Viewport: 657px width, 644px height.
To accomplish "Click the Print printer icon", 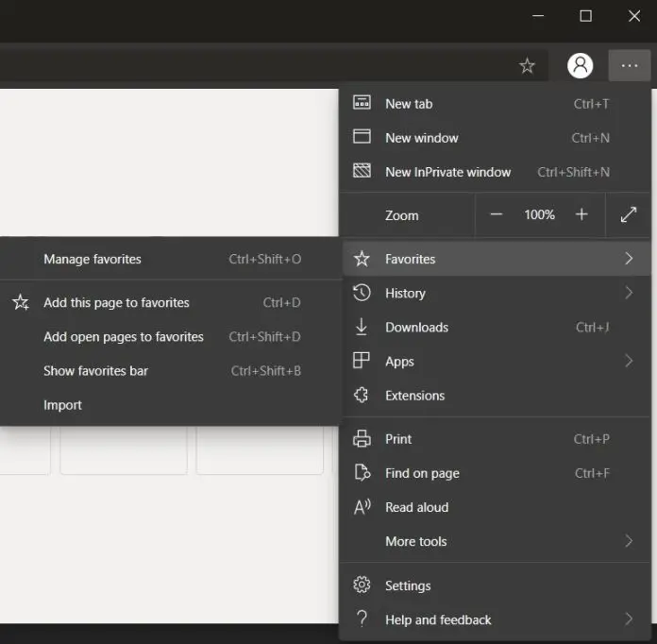I will pos(362,439).
